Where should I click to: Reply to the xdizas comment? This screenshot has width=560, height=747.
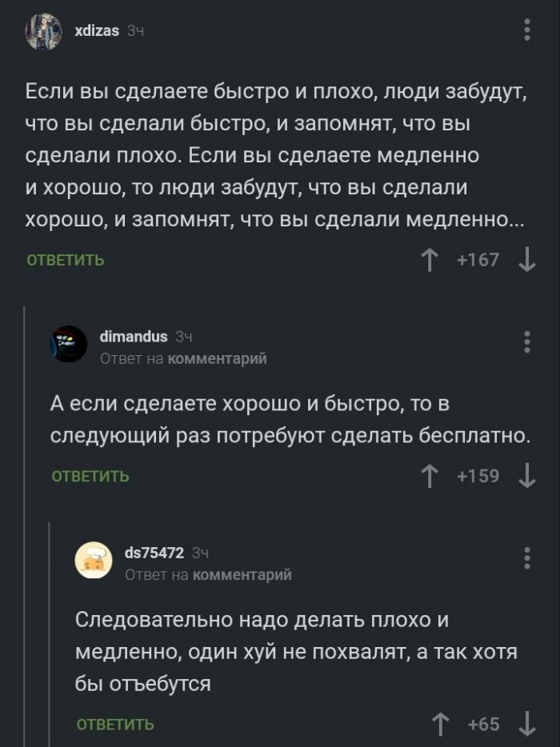point(66,260)
